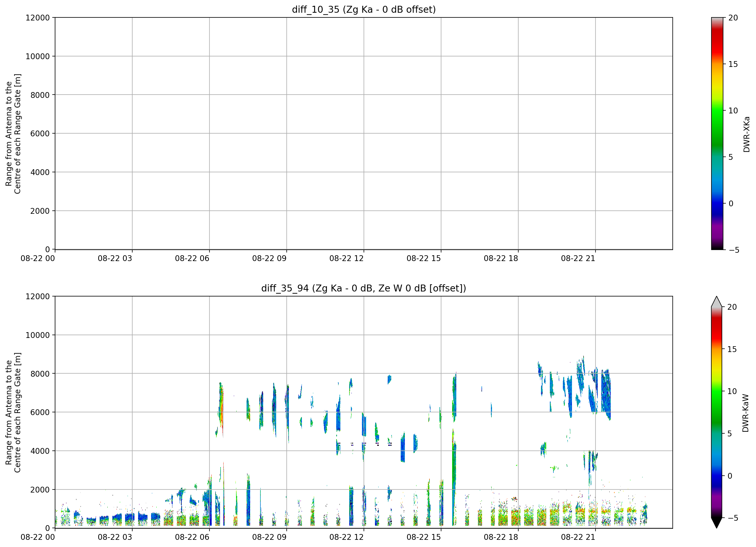Click "08-22 03" tick under diff_10_35 plot
Viewport: 756px width, 547px height.
coord(115,258)
